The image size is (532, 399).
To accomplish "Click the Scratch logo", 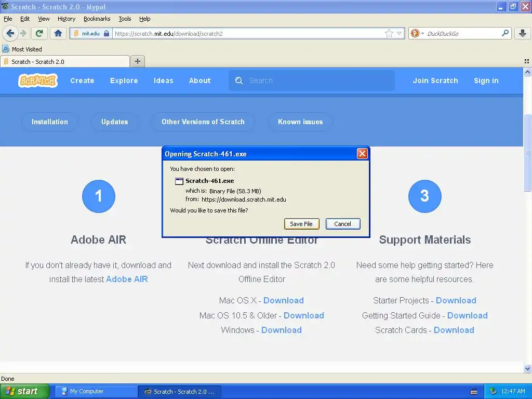I will click(x=37, y=81).
